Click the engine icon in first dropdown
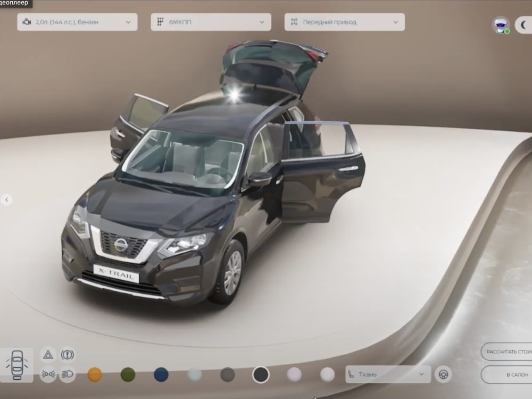 click(x=27, y=22)
